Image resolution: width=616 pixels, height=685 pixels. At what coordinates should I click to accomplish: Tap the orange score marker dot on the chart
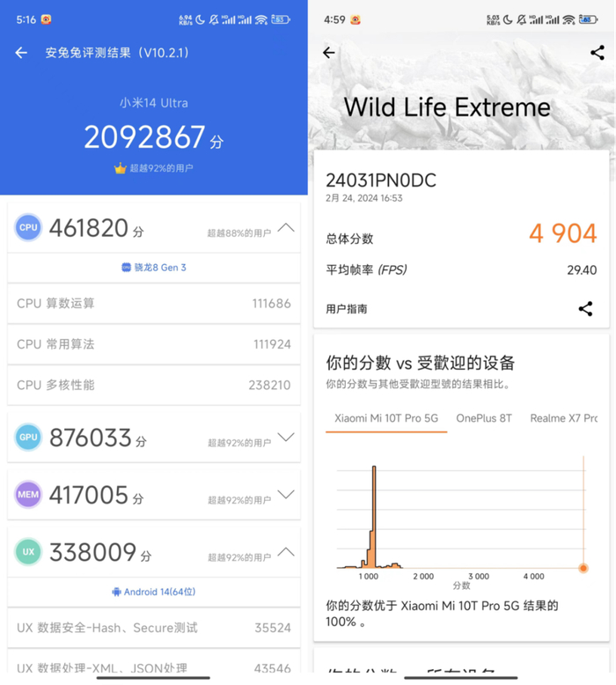click(x=583, y=568)
